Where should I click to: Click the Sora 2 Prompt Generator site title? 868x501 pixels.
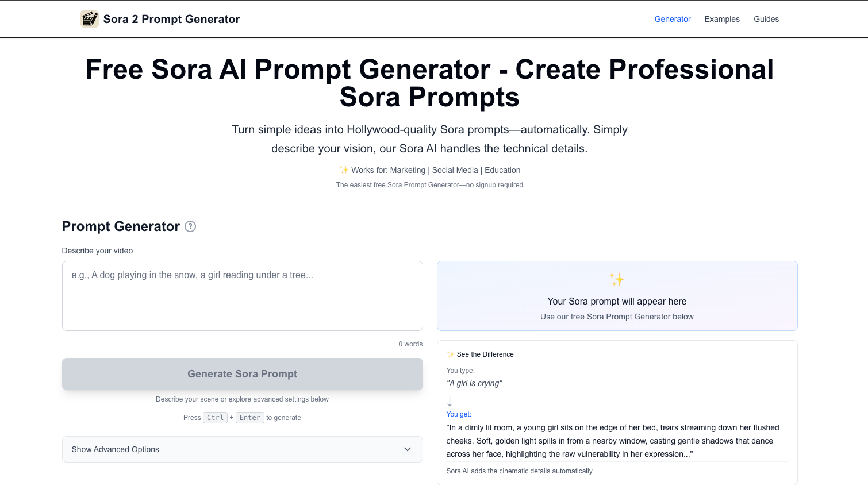point(171,19)
